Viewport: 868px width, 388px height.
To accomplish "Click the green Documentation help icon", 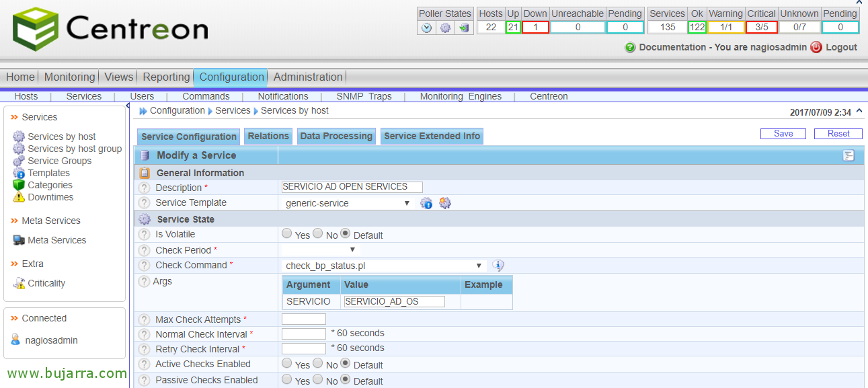I will [x=630, y=47].
